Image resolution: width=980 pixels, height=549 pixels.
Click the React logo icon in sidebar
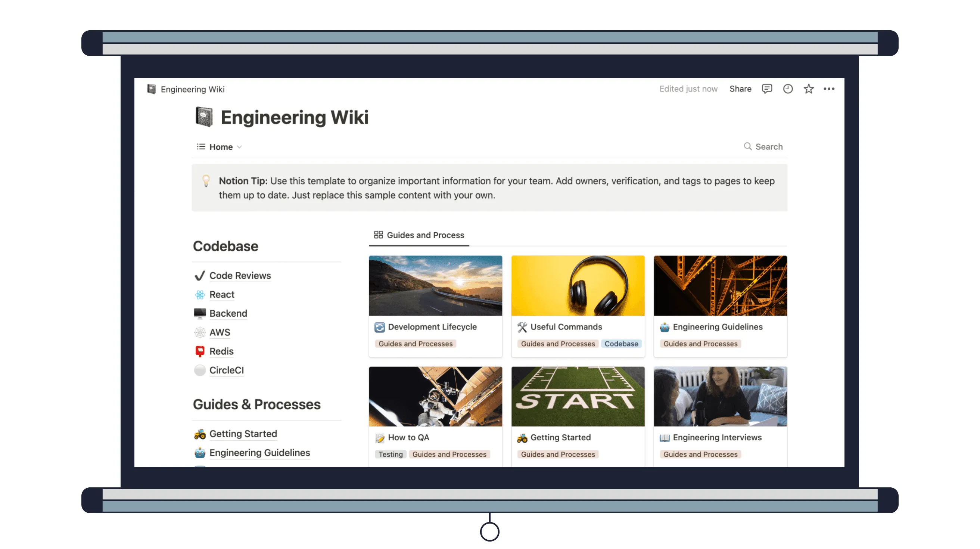pyautogui.click(x=200, y=294)
